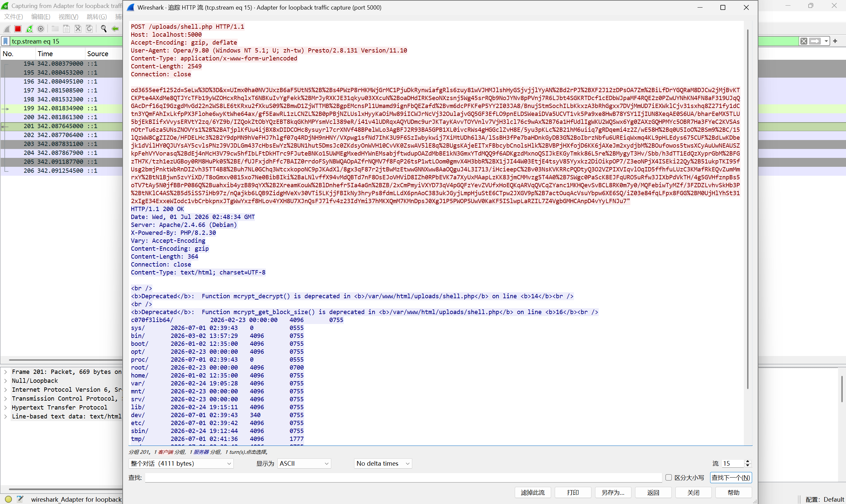Click the 滤掉此流 button
The height and width of the screenshot is (504, 846).
pos(533,492)
